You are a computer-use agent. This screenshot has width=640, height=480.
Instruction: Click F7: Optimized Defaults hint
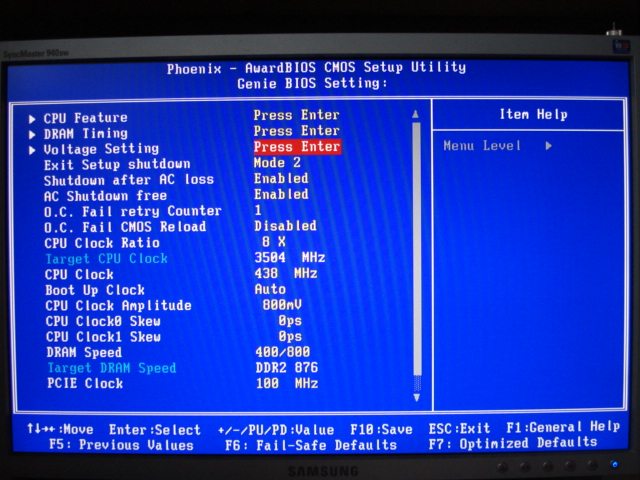pyautogui.click(x=513, y=443)
